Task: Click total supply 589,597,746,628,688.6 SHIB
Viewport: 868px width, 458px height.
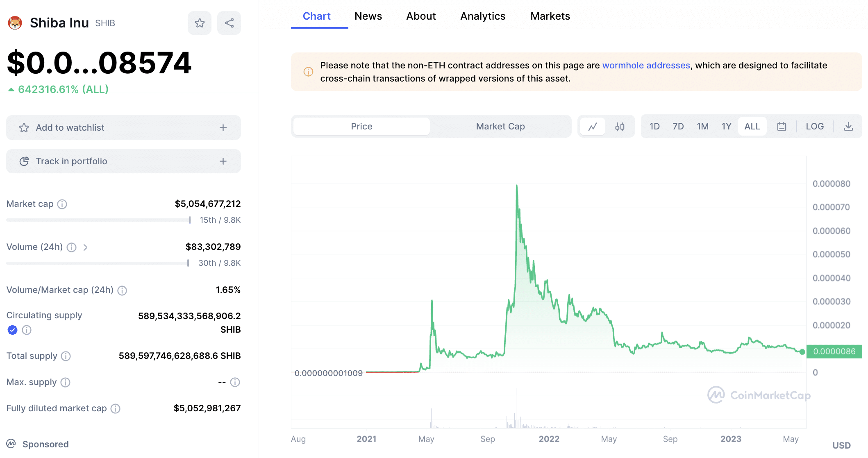Action: (x=180, y=356)
